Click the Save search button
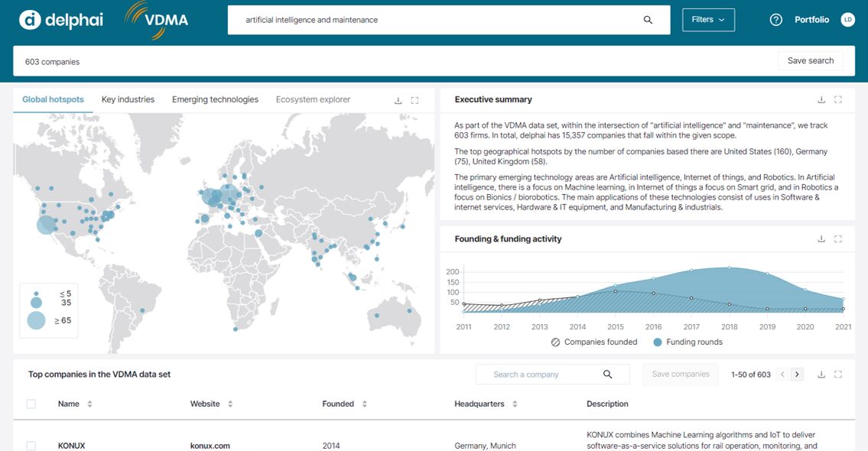Viewport: 868px width, 451px height. point(811,61)
